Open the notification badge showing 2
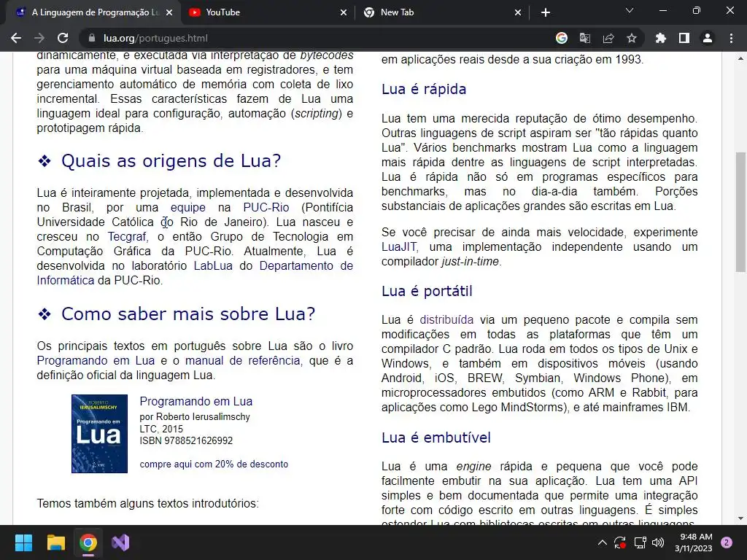Image resolution: width=747 pixels, height=560 pixels. click(727, 542)
